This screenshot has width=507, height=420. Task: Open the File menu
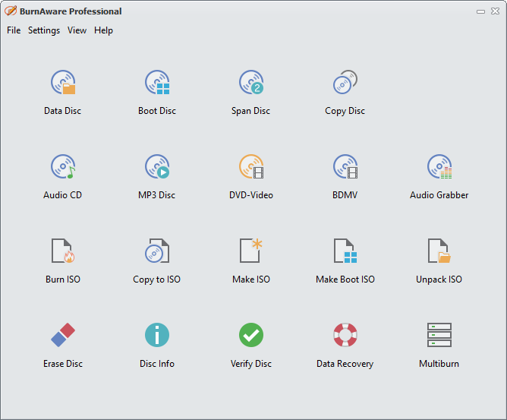tap(14, 30)
